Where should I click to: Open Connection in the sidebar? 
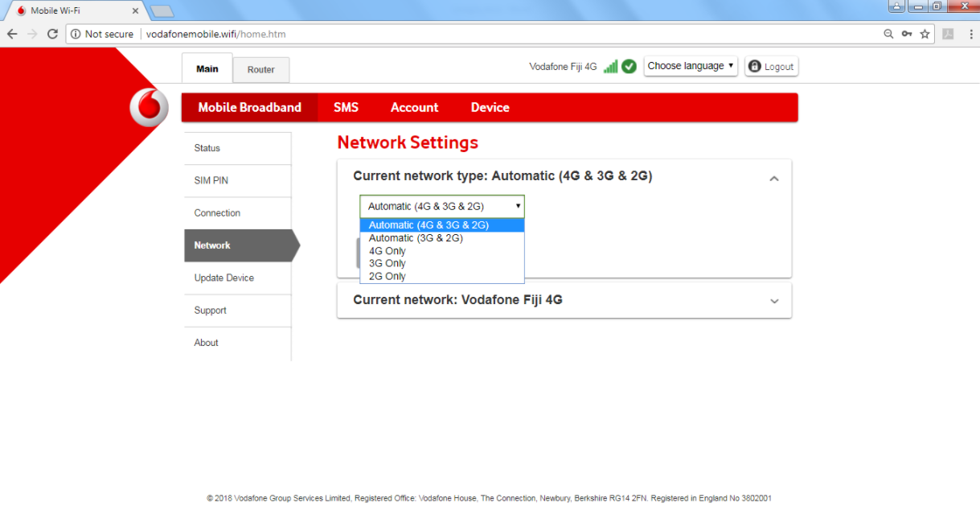[238, 213]
